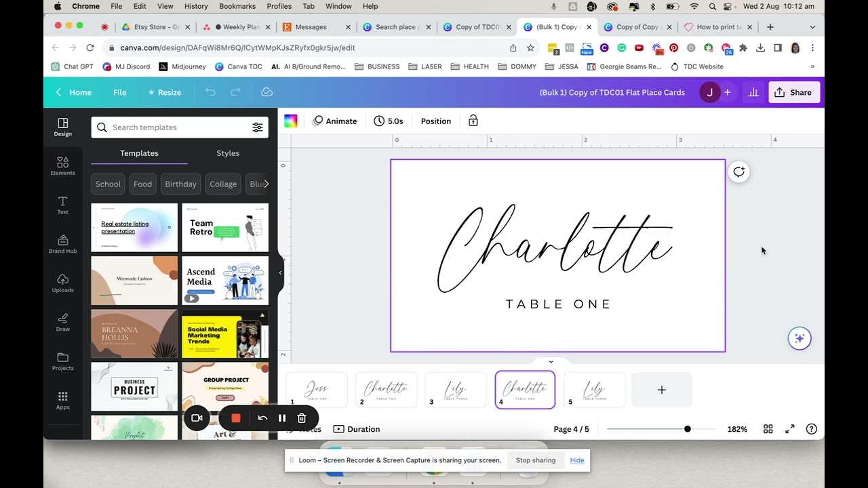Click the template search filter icon
The height and width of the screenshot is (488, 868).
pos(258,127)
